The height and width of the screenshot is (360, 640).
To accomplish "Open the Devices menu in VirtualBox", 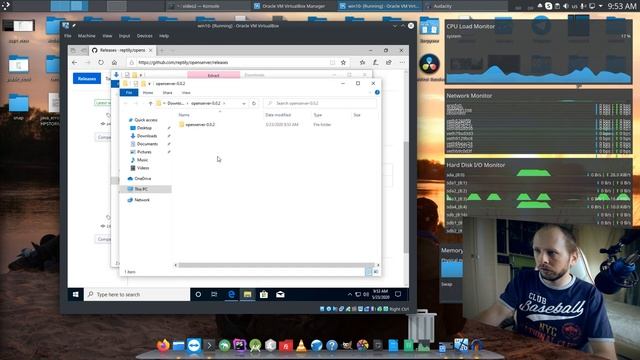I will (144, 36).
